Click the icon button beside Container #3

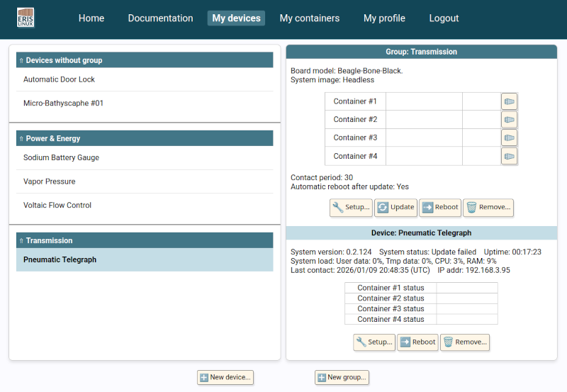tap(509, 138)
